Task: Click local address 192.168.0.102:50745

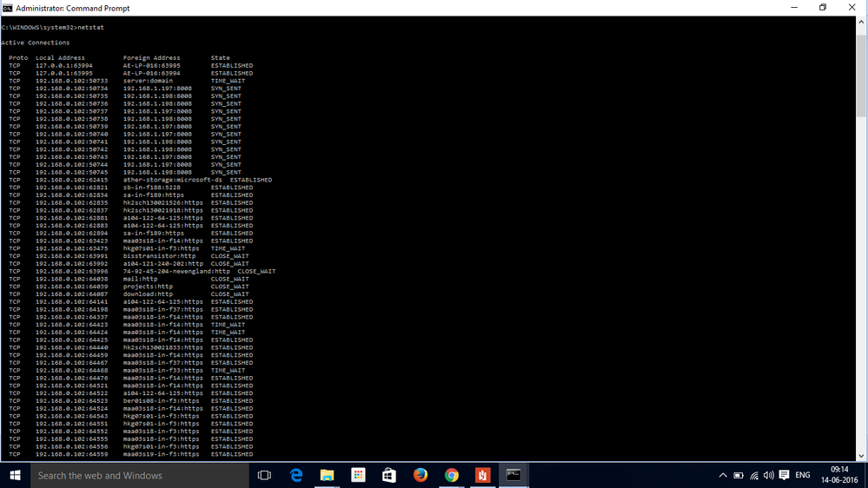Action: click(x=72, y=172)
